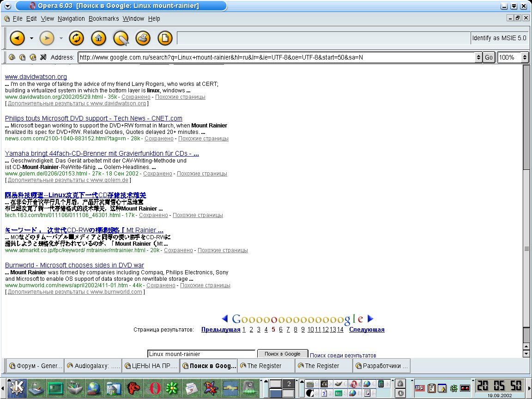
Task: Switch to Разработчики page tab
Action: [382, 366]
